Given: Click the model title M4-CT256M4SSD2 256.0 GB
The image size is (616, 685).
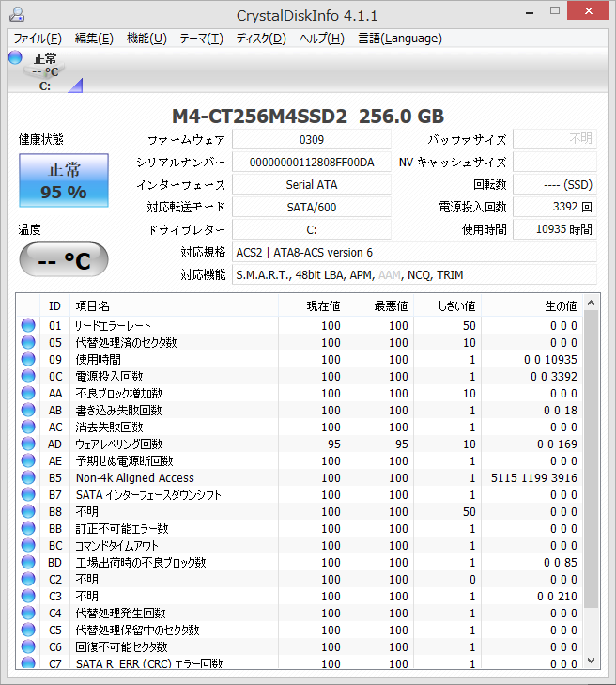Looking at the screenshot, I should [308, 117].
